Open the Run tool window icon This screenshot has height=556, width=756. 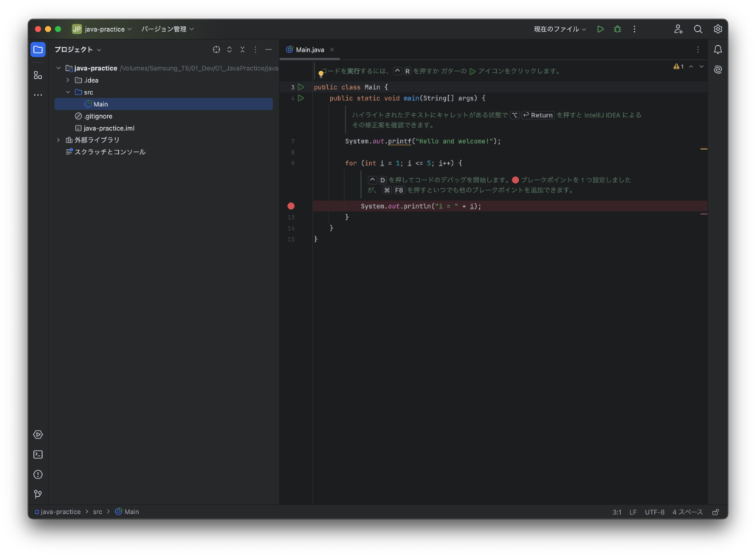tap(38, 434)
